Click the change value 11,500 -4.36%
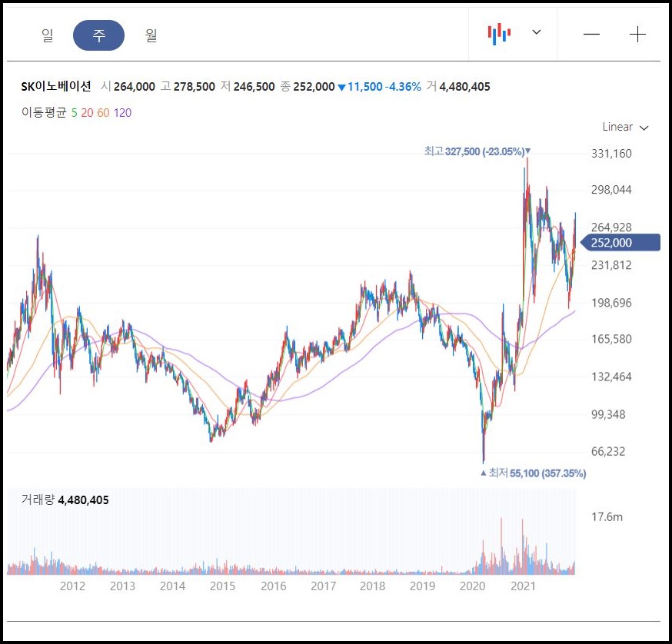 pos(380,87)
